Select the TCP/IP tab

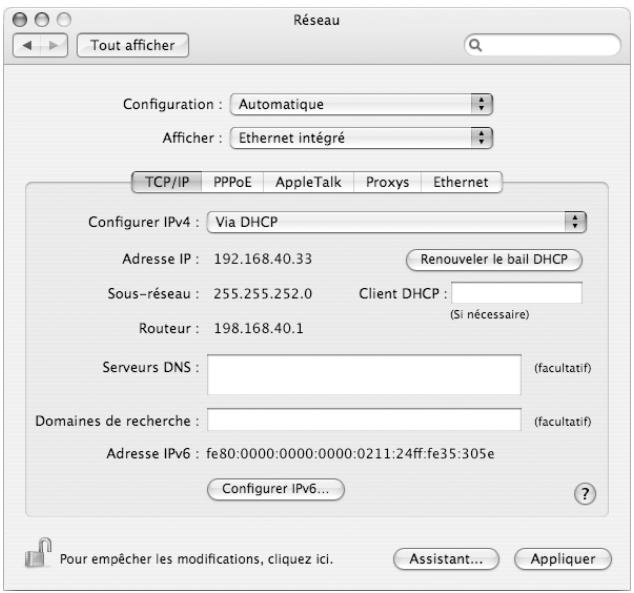coord(167,182)
